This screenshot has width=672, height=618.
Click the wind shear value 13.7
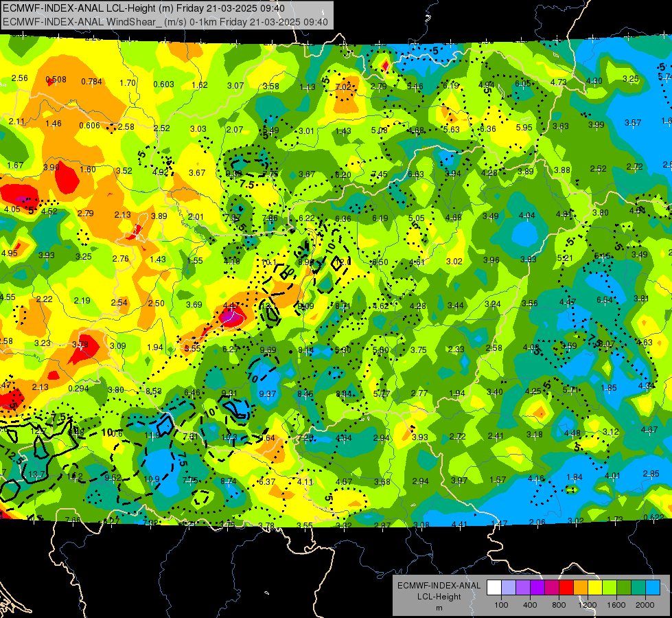[x=36, y=474]
